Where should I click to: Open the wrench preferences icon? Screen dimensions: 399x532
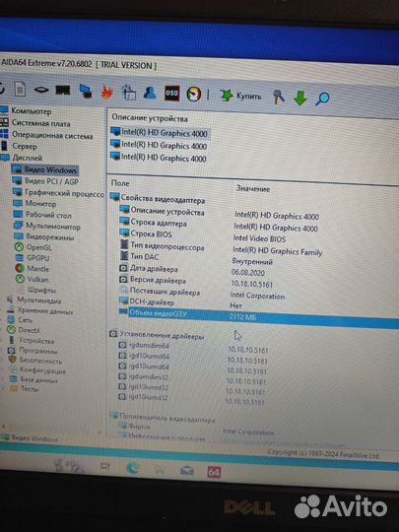[x=279, y=97]
